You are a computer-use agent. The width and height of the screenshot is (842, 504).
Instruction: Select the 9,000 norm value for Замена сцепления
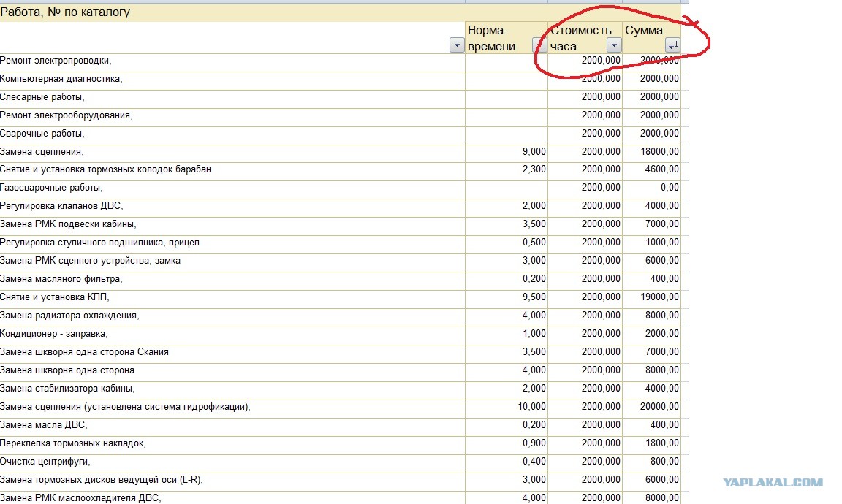pos(534,152)
